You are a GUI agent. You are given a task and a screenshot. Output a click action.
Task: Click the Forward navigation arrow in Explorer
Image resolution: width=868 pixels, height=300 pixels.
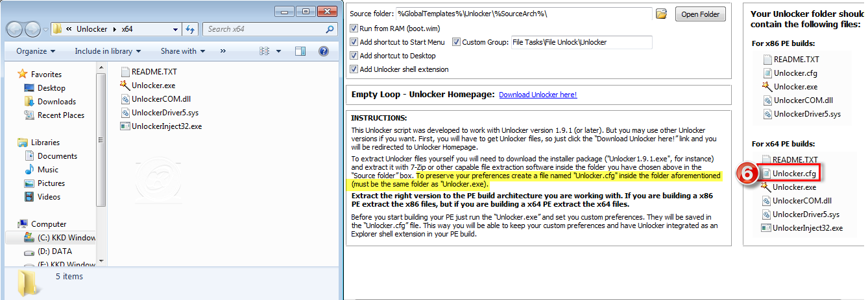point(32,29)
